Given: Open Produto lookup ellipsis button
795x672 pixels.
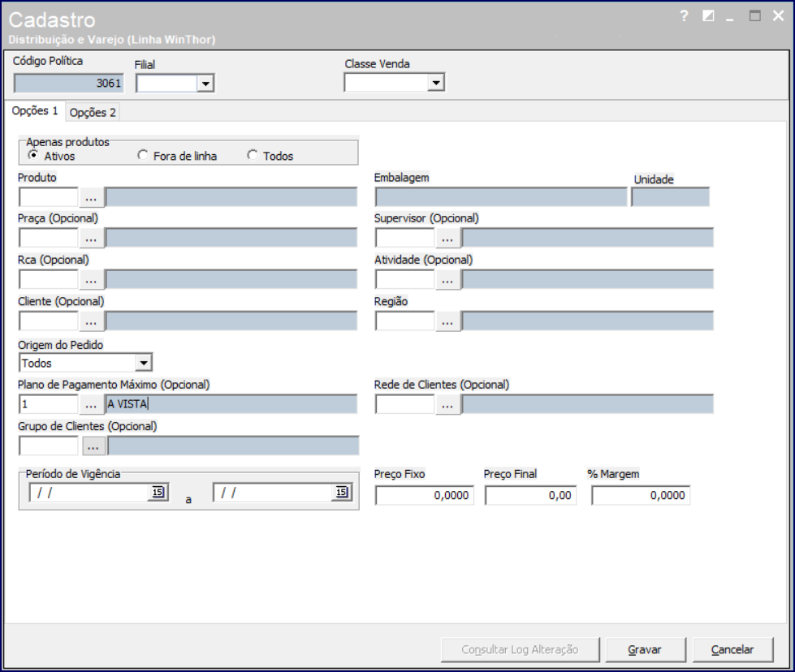Looking at the screenshot, I should pos(91,197).
